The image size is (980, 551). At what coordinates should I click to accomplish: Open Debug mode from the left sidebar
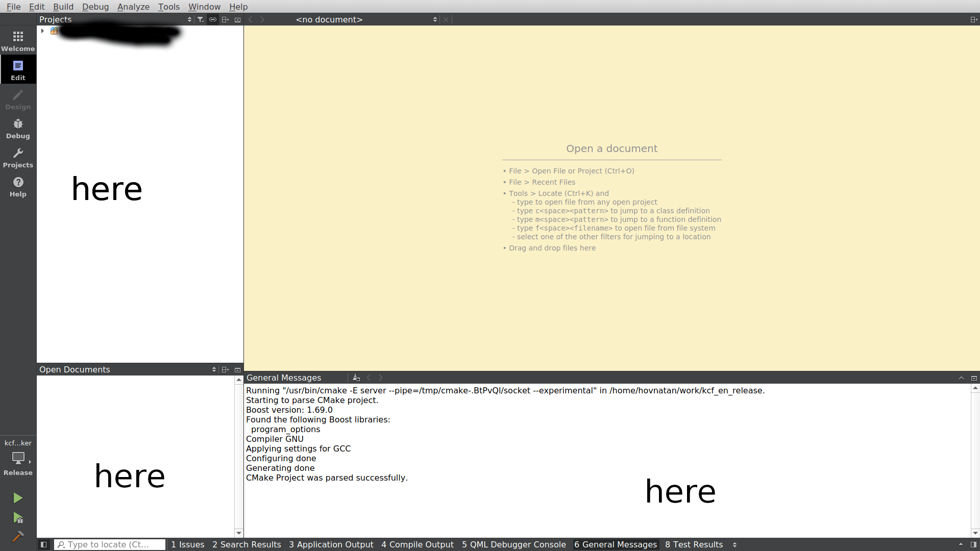(18, 128)
